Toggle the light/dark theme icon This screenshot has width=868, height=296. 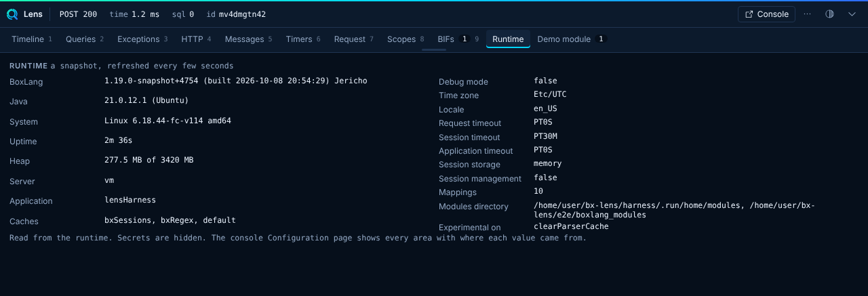829,14
